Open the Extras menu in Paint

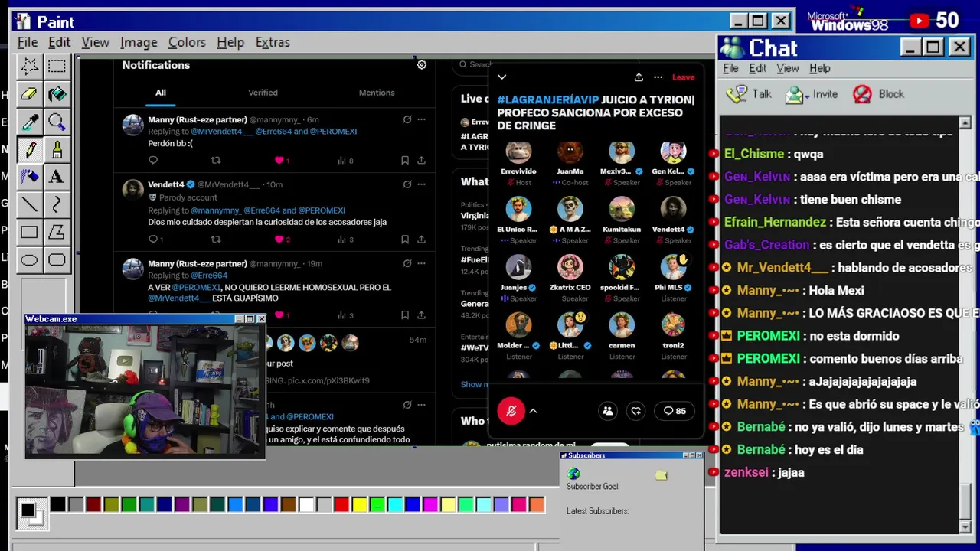click(273, 42)
